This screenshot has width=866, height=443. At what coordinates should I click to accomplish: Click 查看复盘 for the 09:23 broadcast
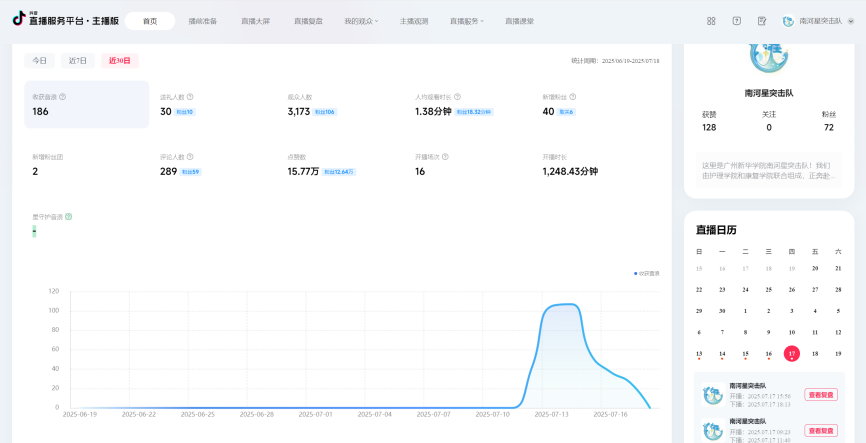[x=821, y=430]
